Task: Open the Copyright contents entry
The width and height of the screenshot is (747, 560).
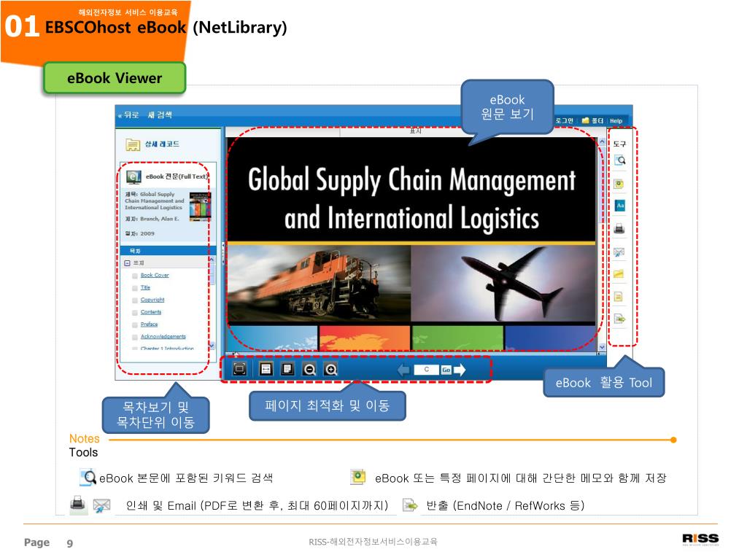Action: tap(152, 300)
